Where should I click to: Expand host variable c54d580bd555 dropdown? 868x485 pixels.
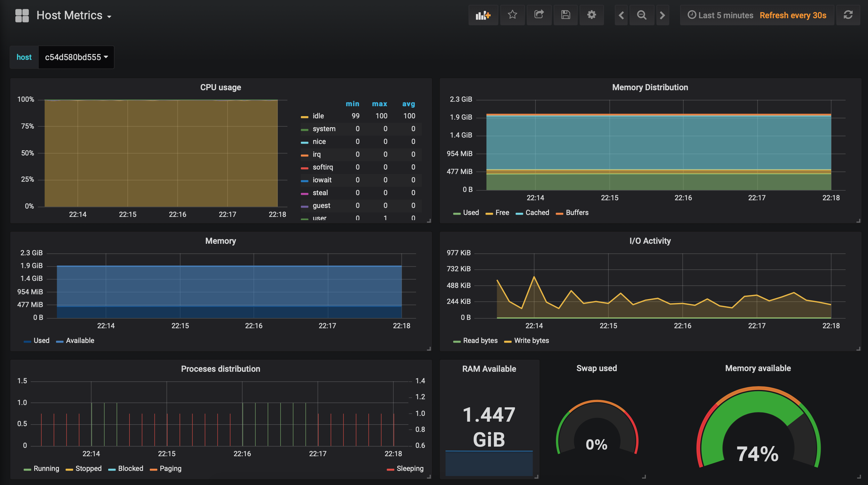pos(76,57)
